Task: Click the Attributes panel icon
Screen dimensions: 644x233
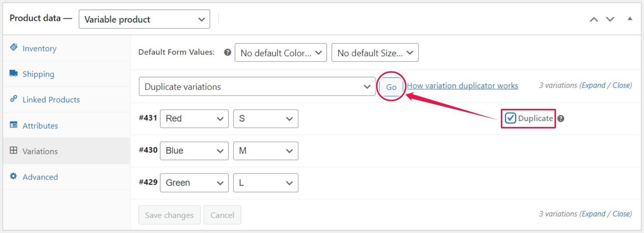Action: tap(14, 125)
